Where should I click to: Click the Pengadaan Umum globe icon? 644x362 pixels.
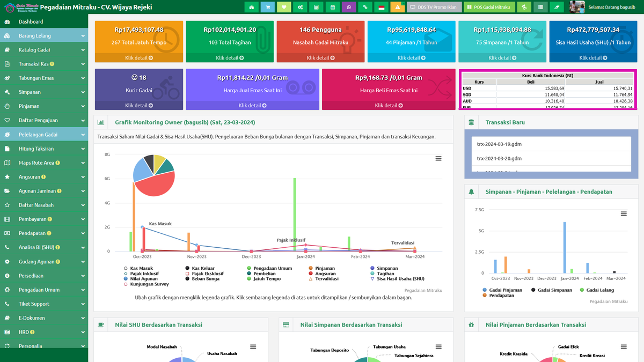[x=7, y=290]
